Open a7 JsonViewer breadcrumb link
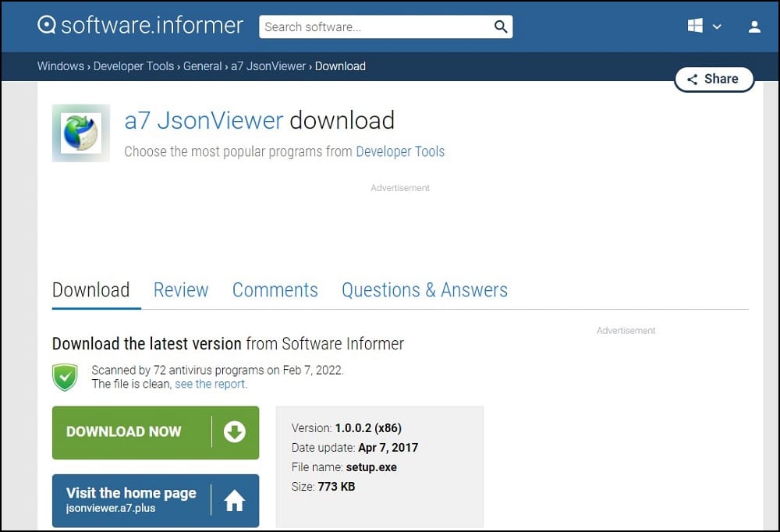780x532 pixels. coord(268,66)
